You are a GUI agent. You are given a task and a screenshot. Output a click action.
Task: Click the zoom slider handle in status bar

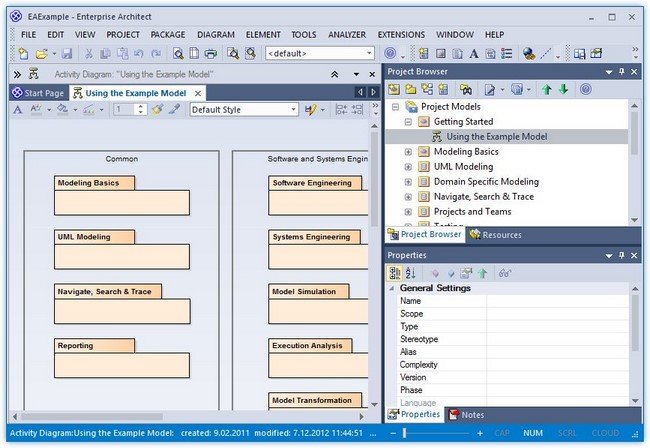click(404, 433)
